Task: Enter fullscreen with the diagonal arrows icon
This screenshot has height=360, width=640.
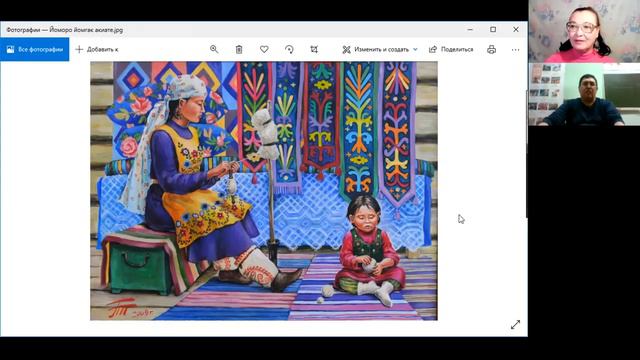Action: coord(516,324)
